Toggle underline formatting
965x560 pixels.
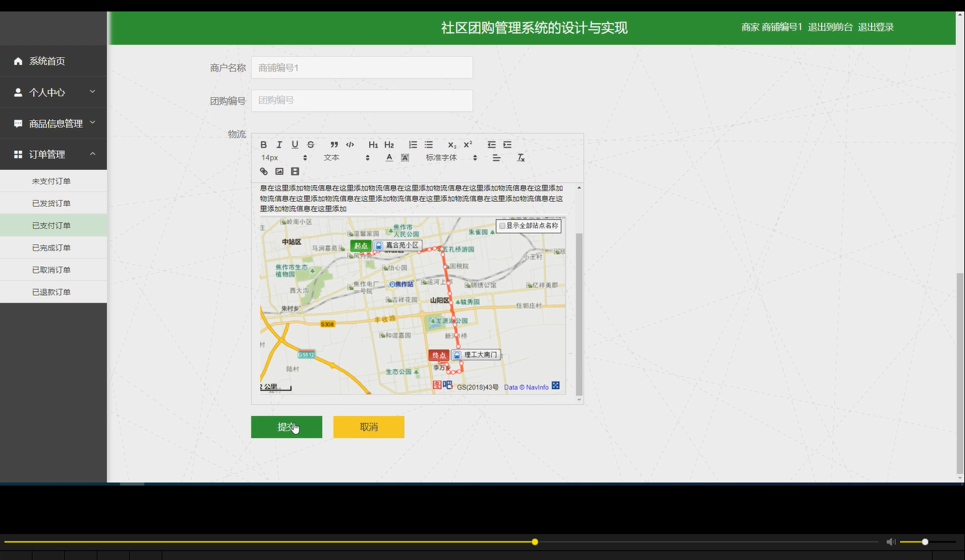(x=295, y=144)
